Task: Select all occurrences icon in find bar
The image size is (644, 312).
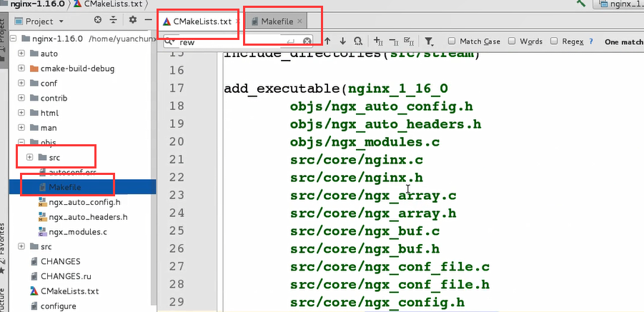Action: tap(409, 41)
